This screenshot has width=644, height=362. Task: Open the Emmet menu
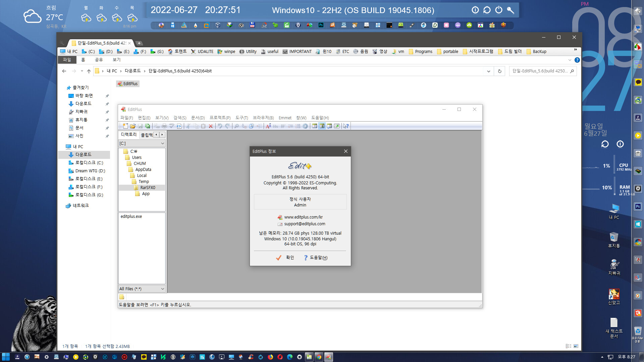pyautogui.click(x=285, y=118)
